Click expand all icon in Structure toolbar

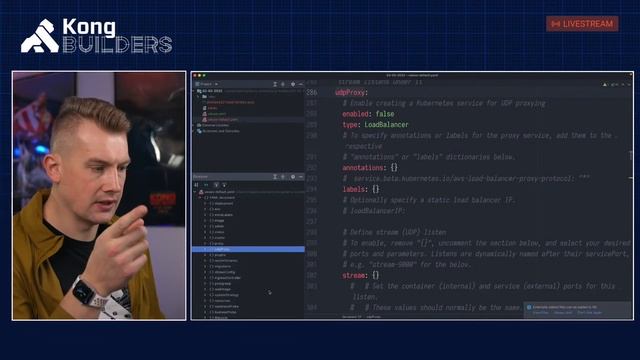(216, 185)
